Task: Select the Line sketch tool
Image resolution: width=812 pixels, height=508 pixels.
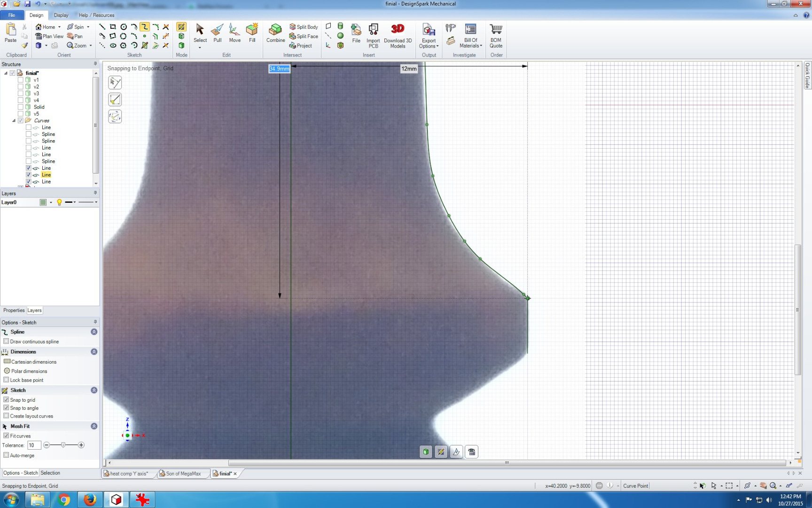Action: click(102, 27)
